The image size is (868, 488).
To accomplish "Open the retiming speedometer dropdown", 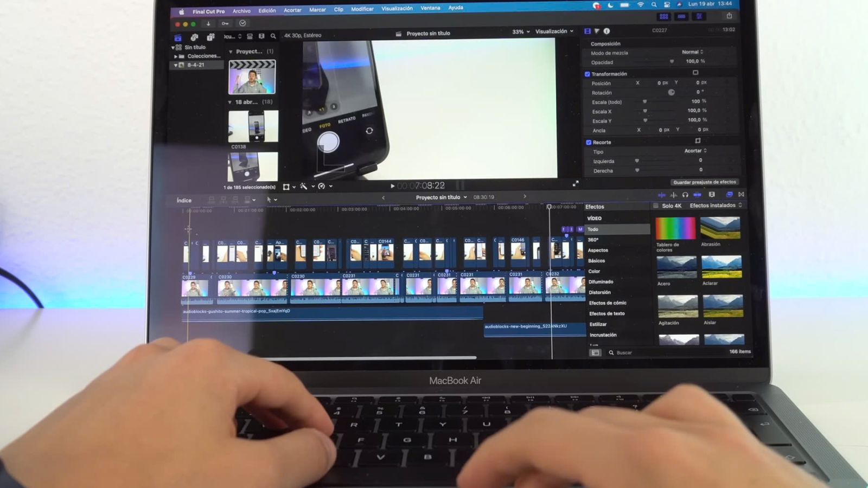I will 325,187.
